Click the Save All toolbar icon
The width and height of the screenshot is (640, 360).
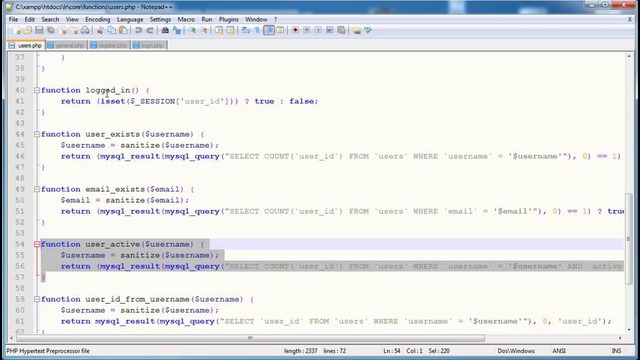[51, 31]
